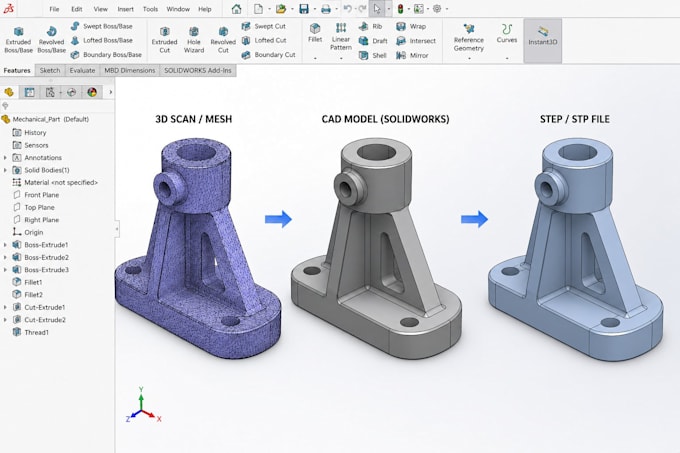The image size is (680, 453).
Task: Expand the Boss-Extrude3 feature
Action: 5,270
